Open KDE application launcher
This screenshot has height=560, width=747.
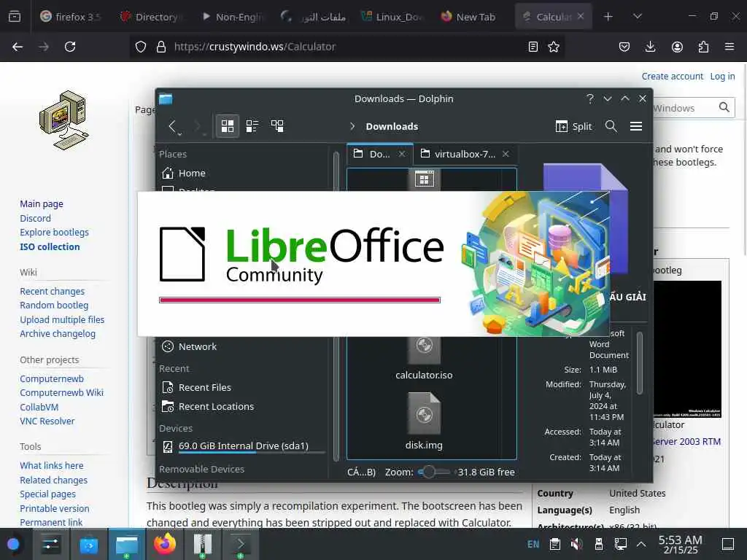13,544
